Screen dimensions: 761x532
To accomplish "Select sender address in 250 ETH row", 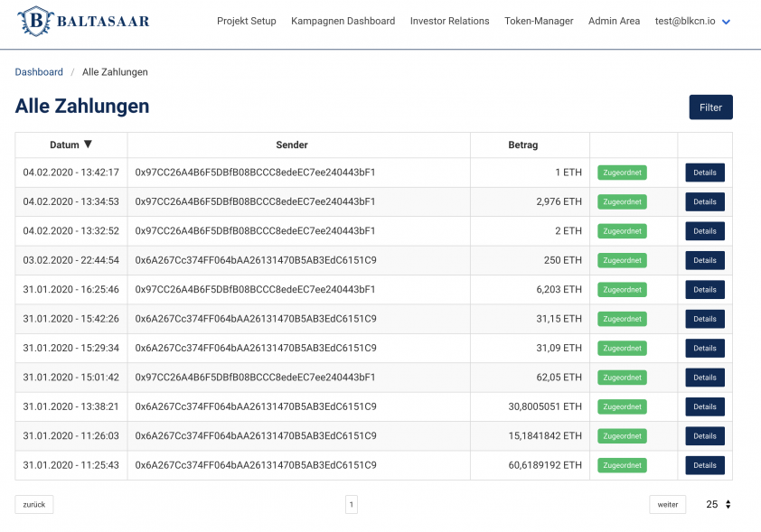I will (x=256, y=260).
